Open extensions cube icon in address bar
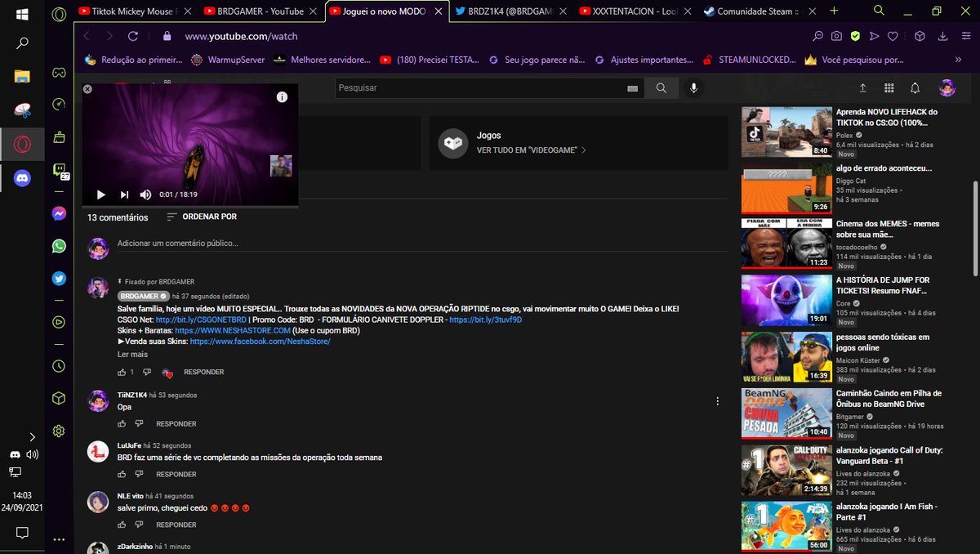 point(920,37)
